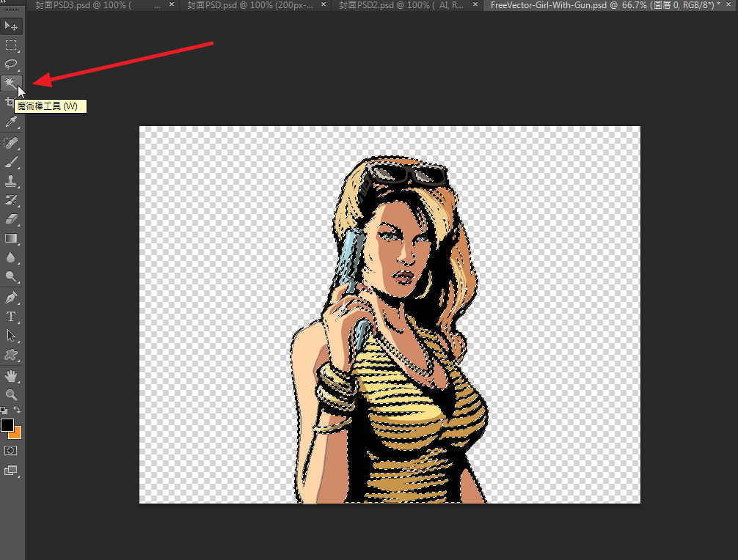Select the Rectangular Marquee tool
The height and width of the screenshot is (560, 738).
tap(11, 45)
